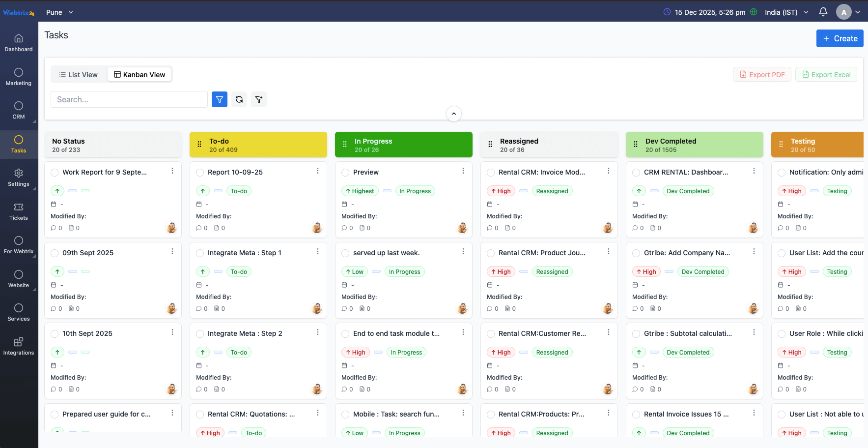Export tasks using Export PDF

click(762, 75)
